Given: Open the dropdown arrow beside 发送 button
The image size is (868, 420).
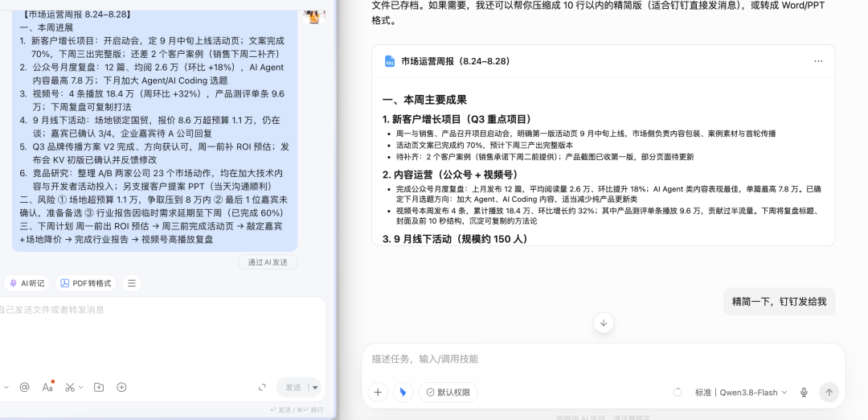Looking at the screenshot, I should point(315,387).
